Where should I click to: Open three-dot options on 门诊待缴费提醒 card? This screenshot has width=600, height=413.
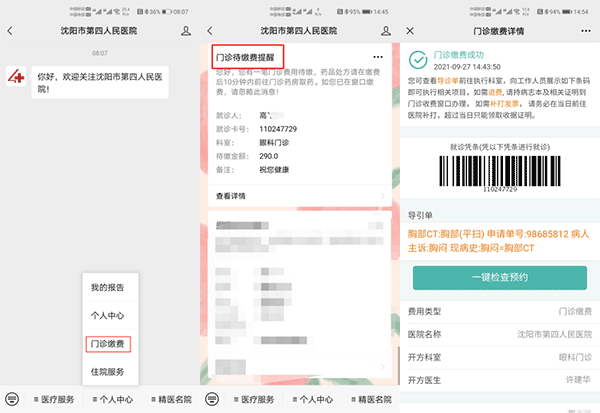[x=378, y=57]
